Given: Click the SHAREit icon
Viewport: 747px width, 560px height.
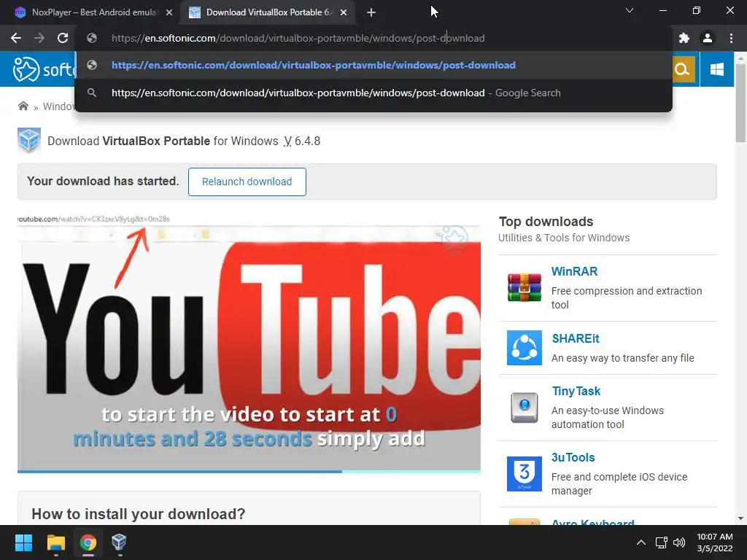Looking at the screenshot, I should click(524, 348).
